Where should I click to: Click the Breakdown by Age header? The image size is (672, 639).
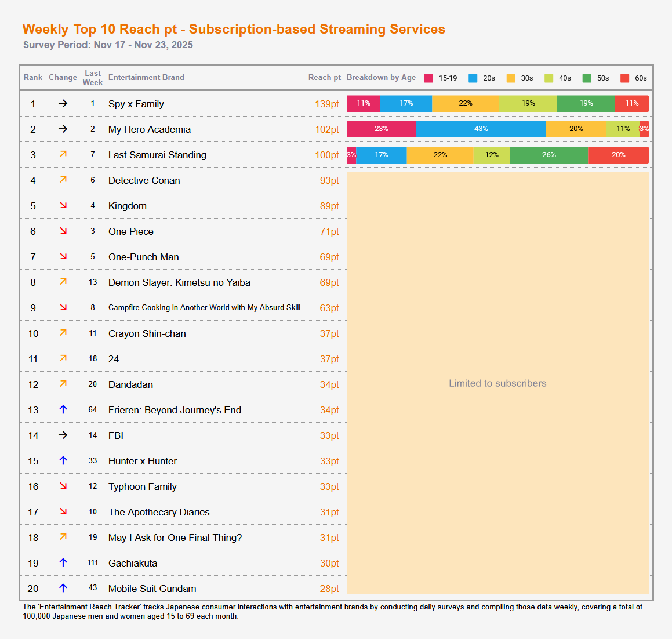pyautogui.click(x=381, y=78)
